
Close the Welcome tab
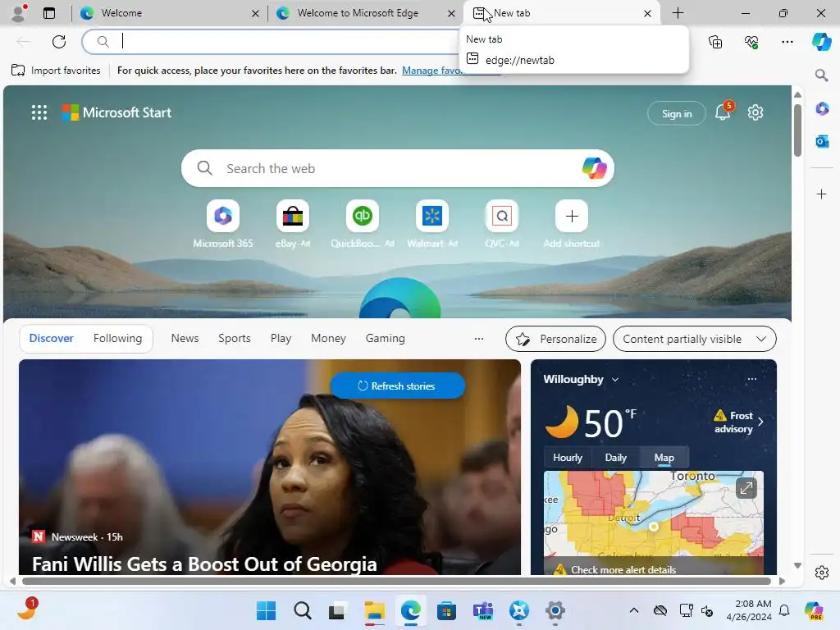point(256,13)
